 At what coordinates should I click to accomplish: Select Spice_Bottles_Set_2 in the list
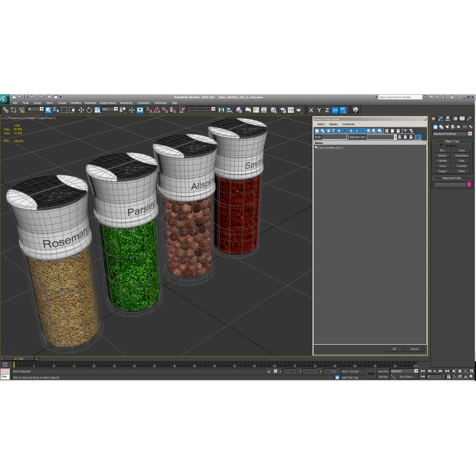[x=331, y=148]
